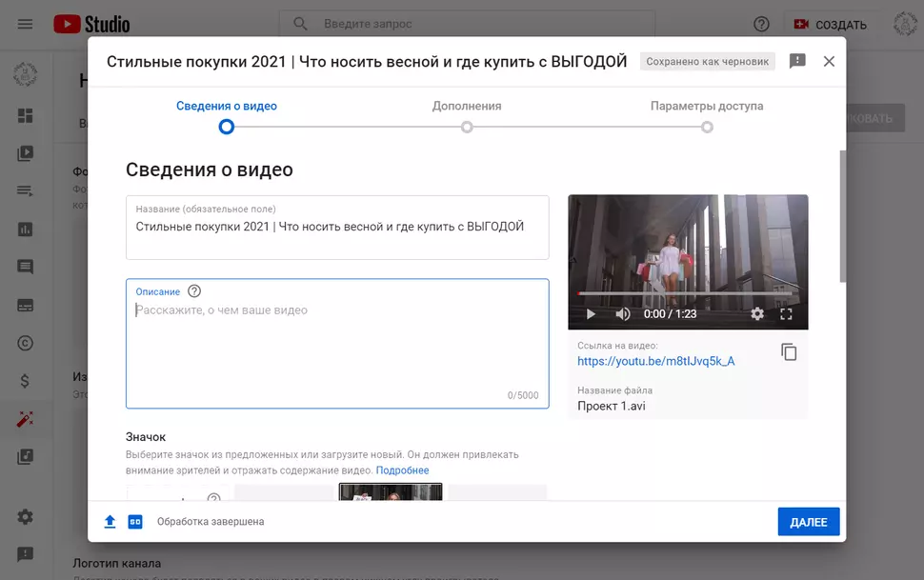
Task: Click the copy video link icon
Action: [789, 352]
